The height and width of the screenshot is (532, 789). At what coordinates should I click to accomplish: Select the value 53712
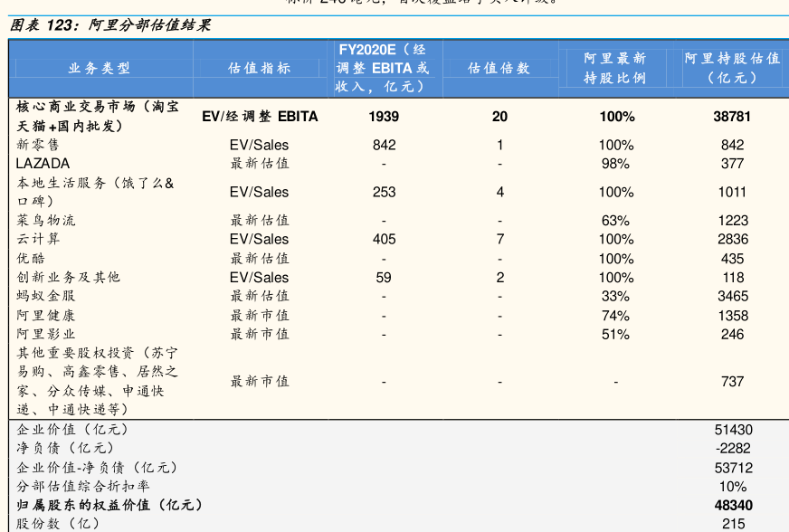[734, 469]
